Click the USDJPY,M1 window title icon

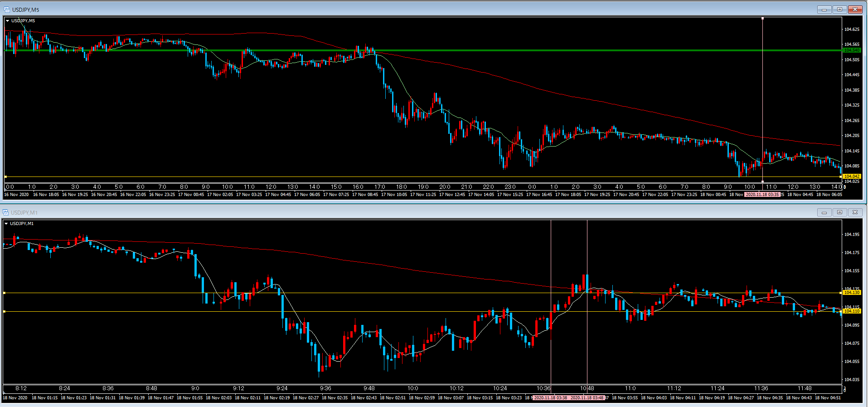[5, 212]
